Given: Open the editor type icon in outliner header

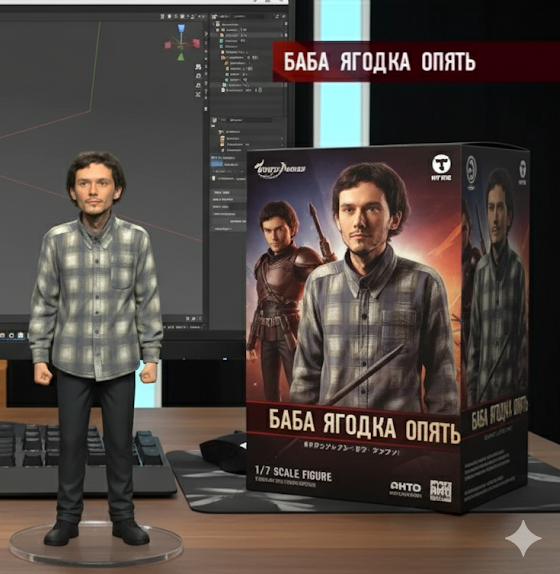Looking at the screenshot, I should click(215, 16).
